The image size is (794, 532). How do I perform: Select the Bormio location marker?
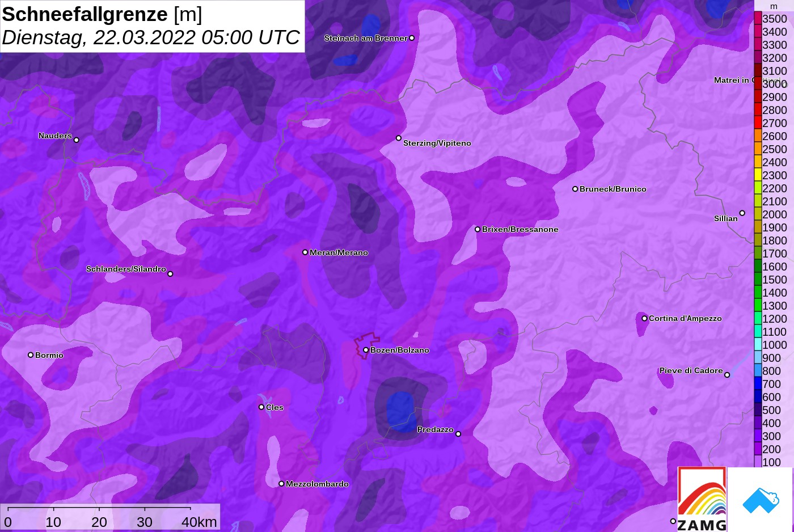[x=31, y=355]
